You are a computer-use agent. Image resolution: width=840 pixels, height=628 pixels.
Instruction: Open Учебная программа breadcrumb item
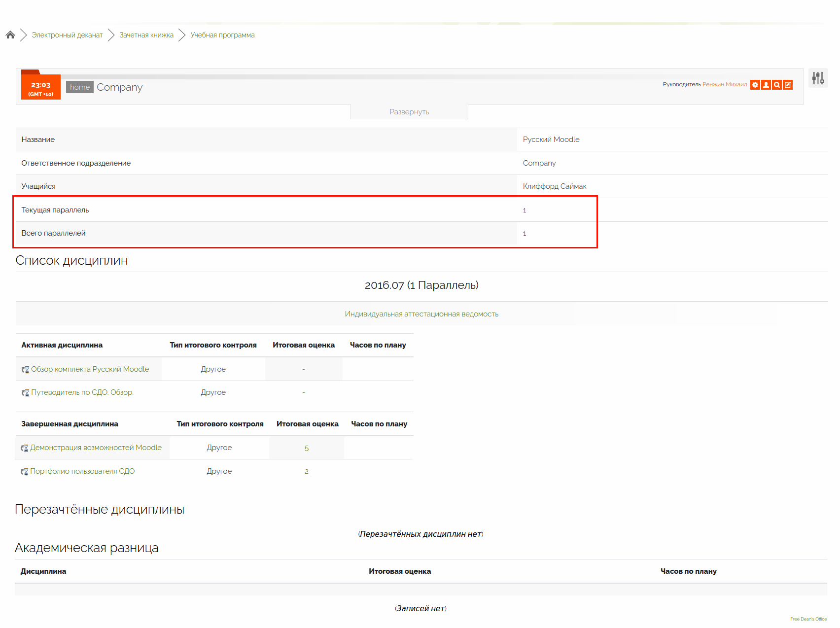click(x=222, y=35)
